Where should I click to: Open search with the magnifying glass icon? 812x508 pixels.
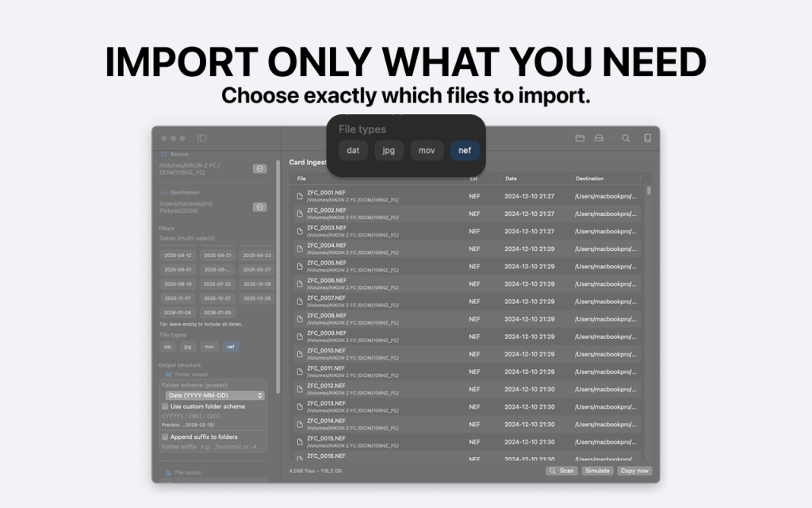pos(626,138)
